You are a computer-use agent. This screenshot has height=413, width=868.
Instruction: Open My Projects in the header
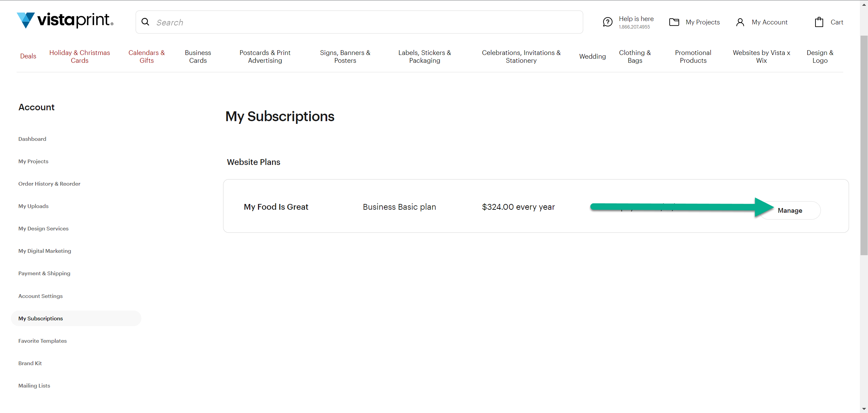[x=703, y=22]
